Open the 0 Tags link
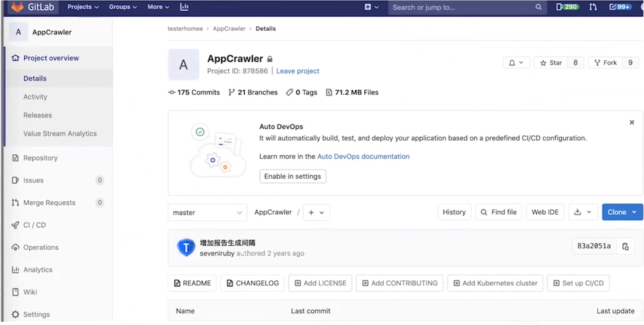The height and width of the screenshot is (325, 644). point(302,92)
